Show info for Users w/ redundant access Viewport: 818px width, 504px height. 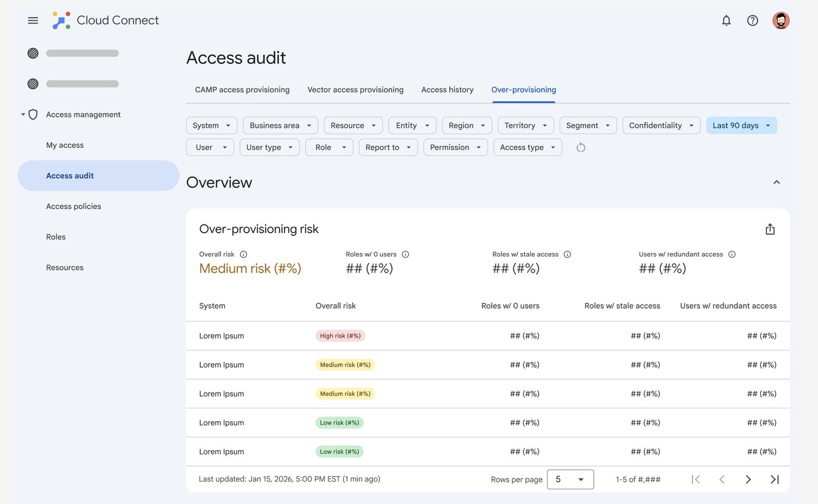[x=732, y=254]
